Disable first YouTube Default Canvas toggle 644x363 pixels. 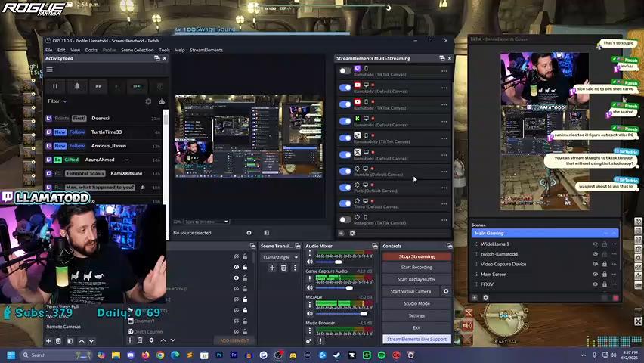point(345,88)
